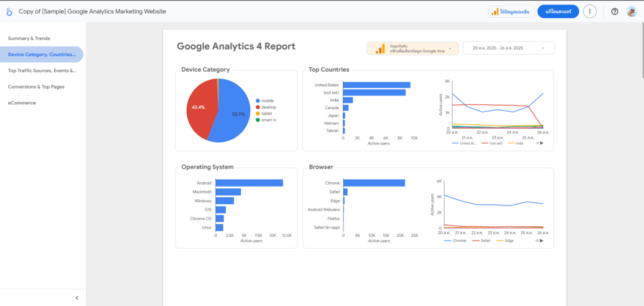Open the help question mark icon
Image resolution: width=644 pixels, height=306 pixels.
(614, 11)
